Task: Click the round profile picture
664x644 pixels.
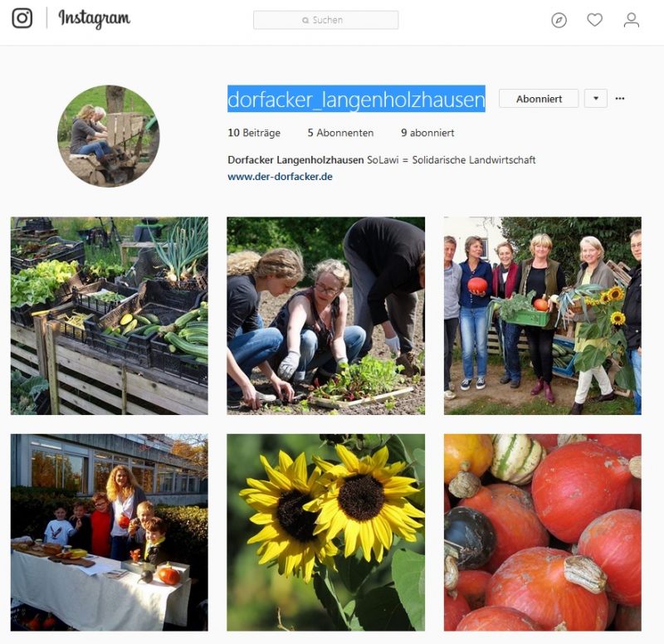Action: [109, 136]
